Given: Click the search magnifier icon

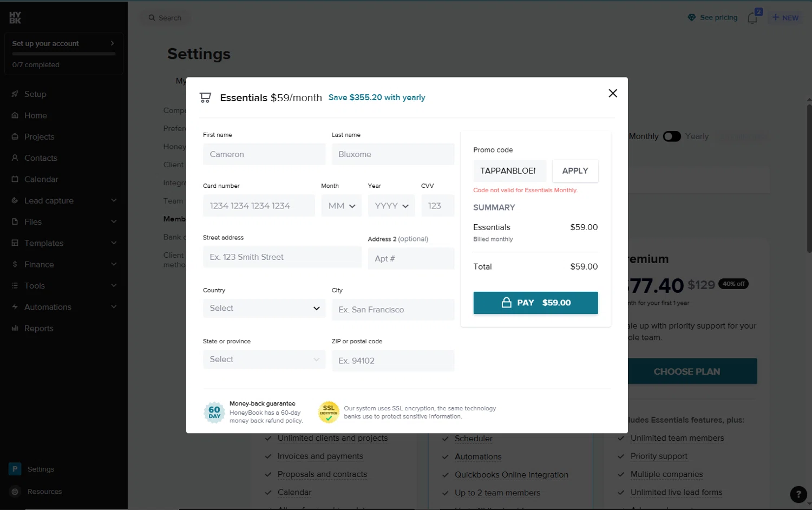Looking at the screenshot, I should coord(152,18).
